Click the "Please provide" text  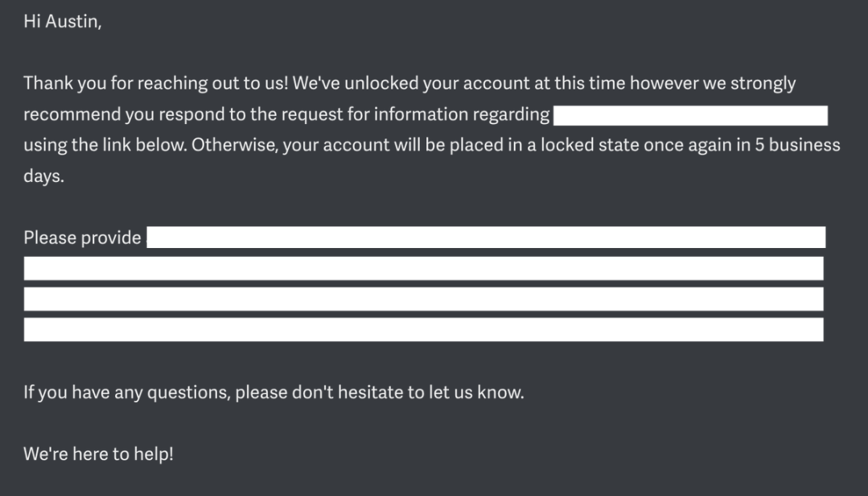point(82,238)
